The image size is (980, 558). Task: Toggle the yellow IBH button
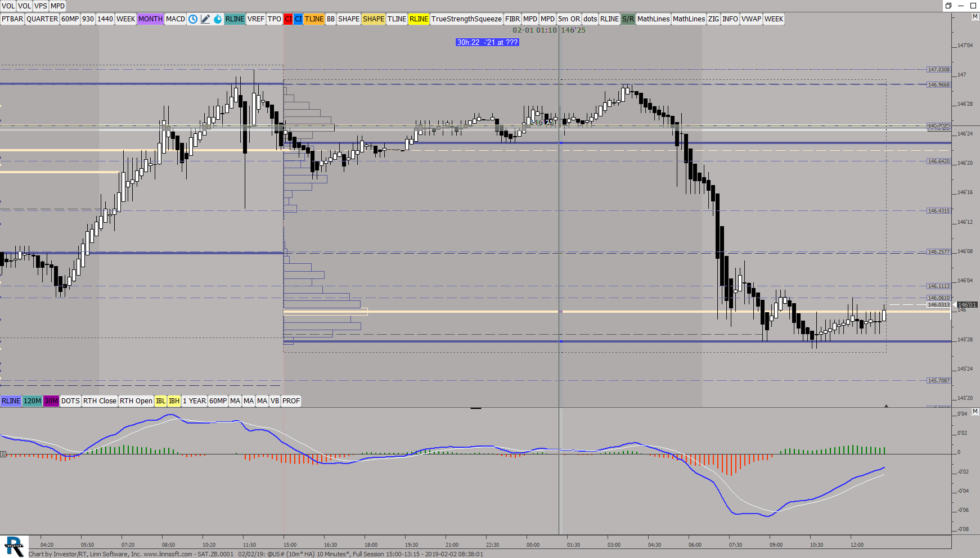click(174, 401)
